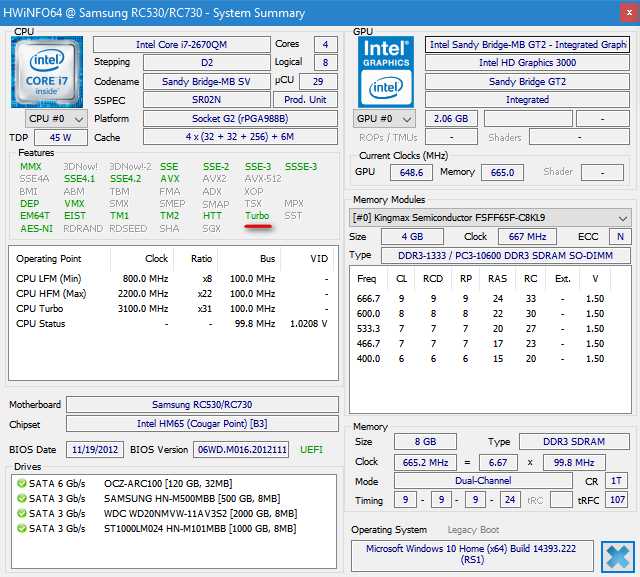
Task: Click the Turbo feature label
Action: (x=257, y=216)
